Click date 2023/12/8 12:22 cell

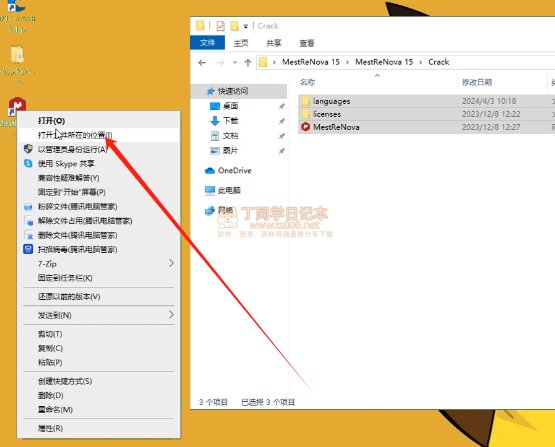pos(491,114)
